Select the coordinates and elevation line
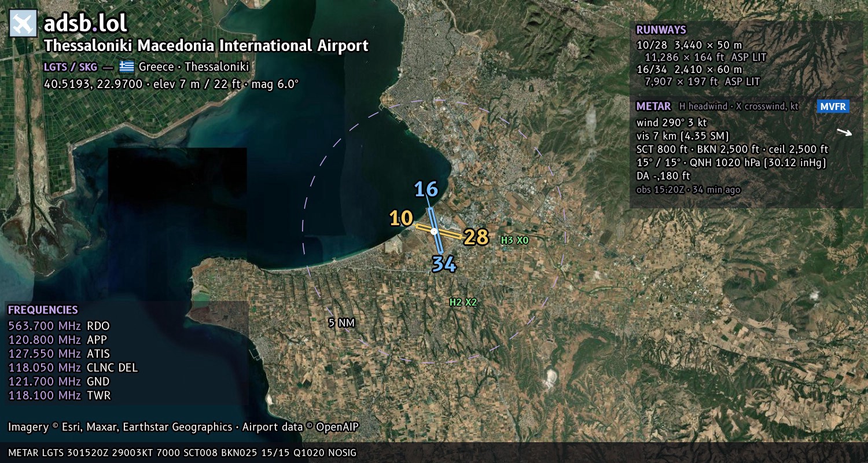 point(171,83)
